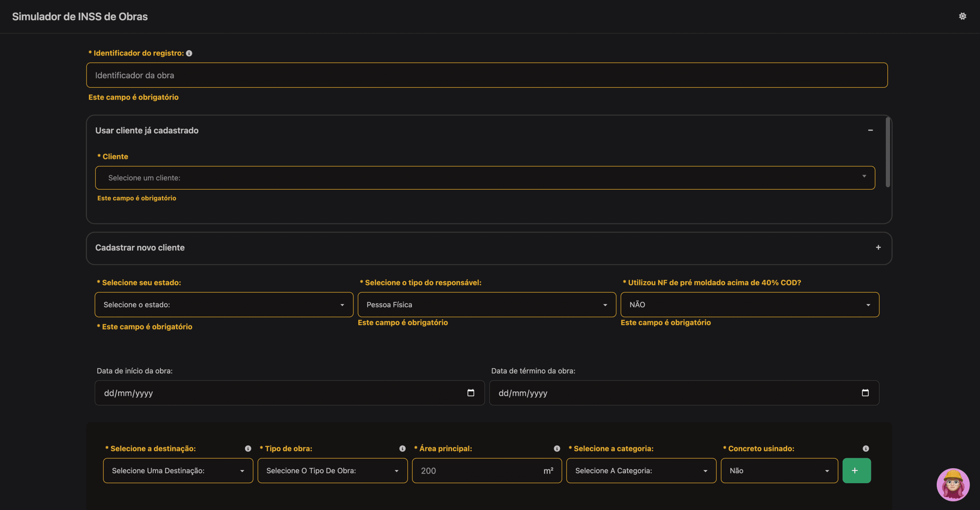This screenshot has width=980, height=510.
Task: Click info icon next to Concreto usinado
Action: (x=866, y=448)
